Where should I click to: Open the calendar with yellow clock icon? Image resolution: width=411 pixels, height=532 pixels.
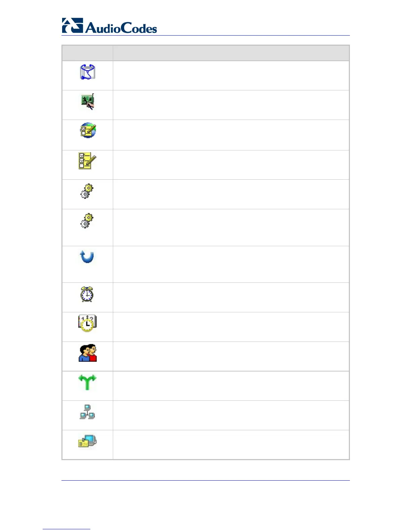(x=87, y=323)
